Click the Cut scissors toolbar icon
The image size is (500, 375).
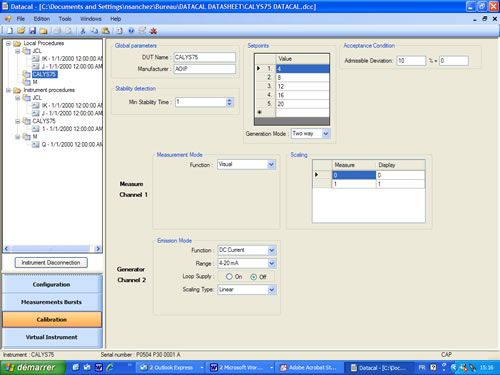[83, 31]
